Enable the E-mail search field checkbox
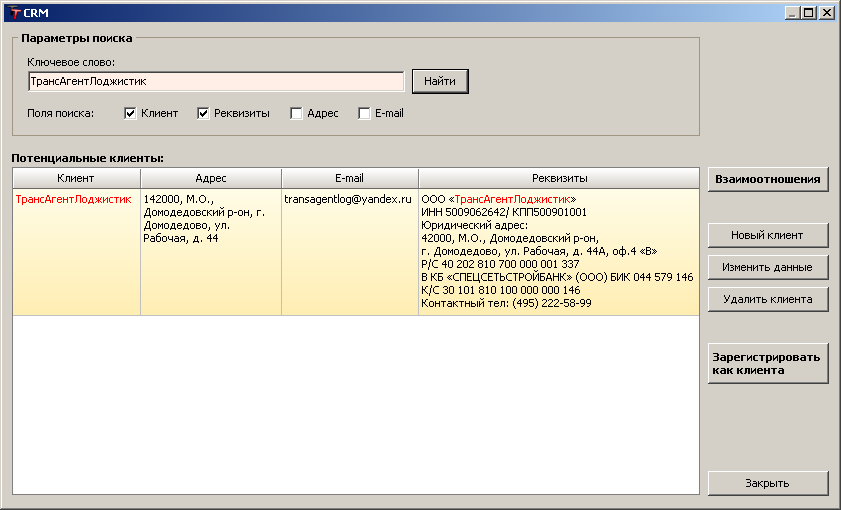 364,113
